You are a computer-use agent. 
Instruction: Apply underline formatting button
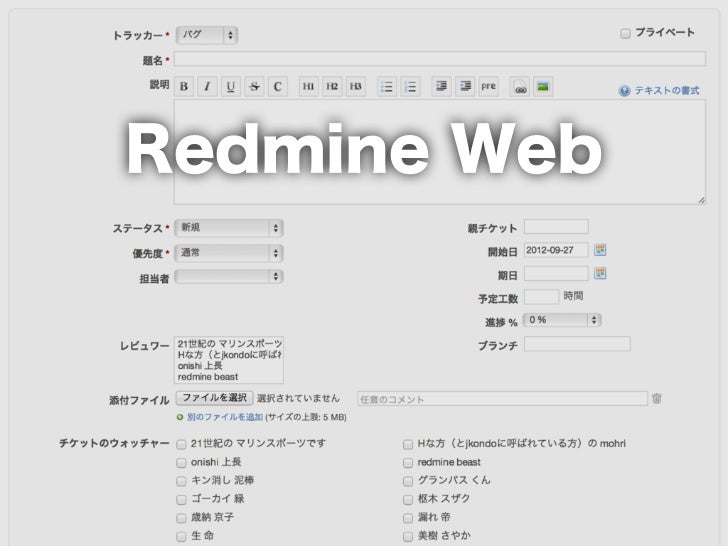pyautogui.click(x=231, y=86)
